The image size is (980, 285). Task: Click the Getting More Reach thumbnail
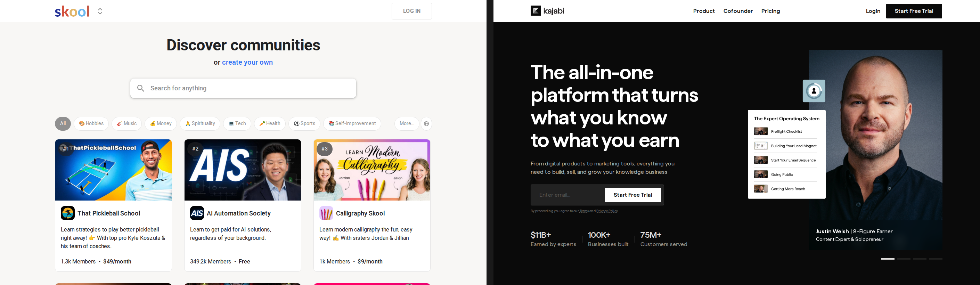click(x=760, y=189)
